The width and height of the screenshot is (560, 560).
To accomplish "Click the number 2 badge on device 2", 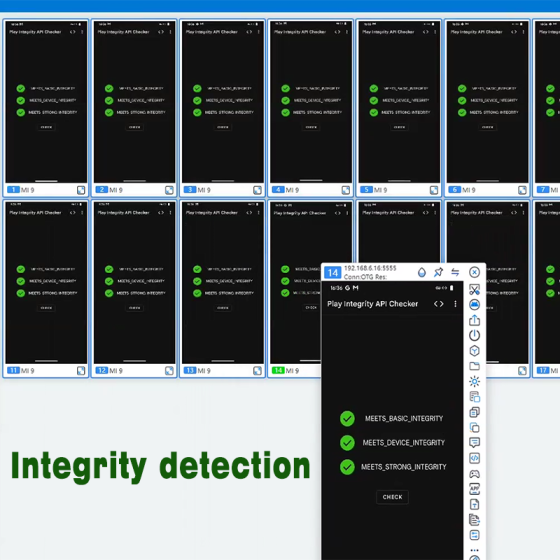I will point(101,190).
